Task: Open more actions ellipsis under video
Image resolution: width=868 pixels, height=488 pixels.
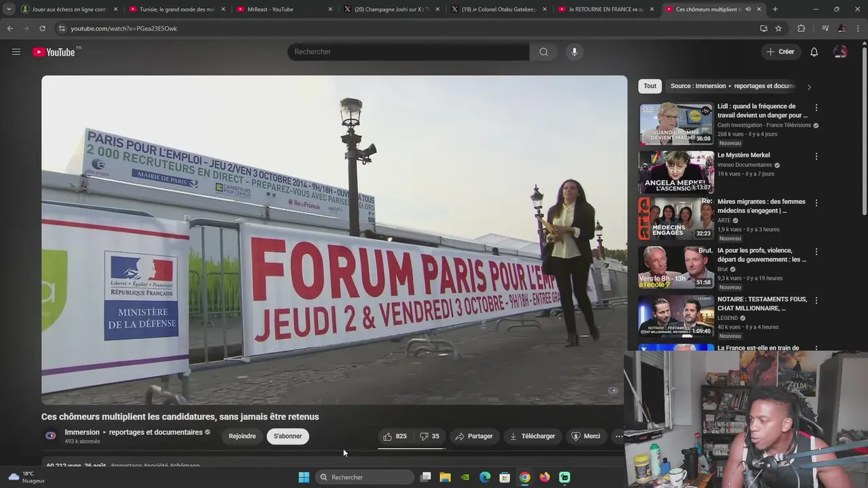Action: 618,436
